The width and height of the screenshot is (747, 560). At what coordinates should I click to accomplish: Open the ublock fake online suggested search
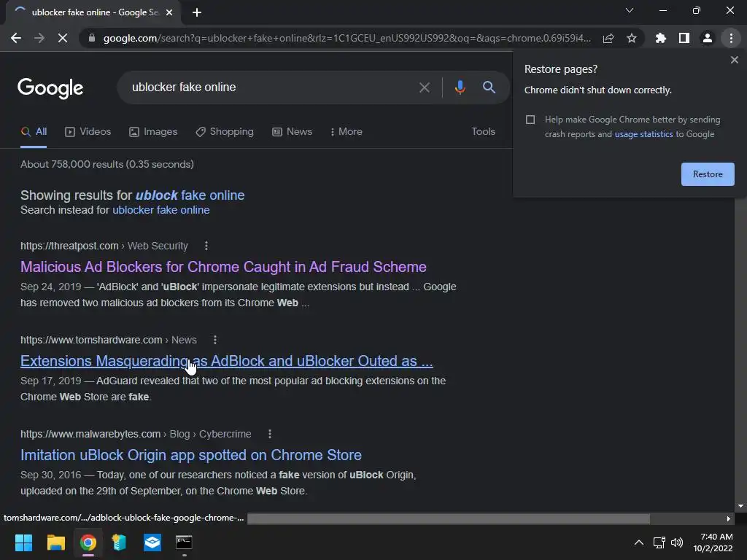pyautogui.click(x=190, y=195)
